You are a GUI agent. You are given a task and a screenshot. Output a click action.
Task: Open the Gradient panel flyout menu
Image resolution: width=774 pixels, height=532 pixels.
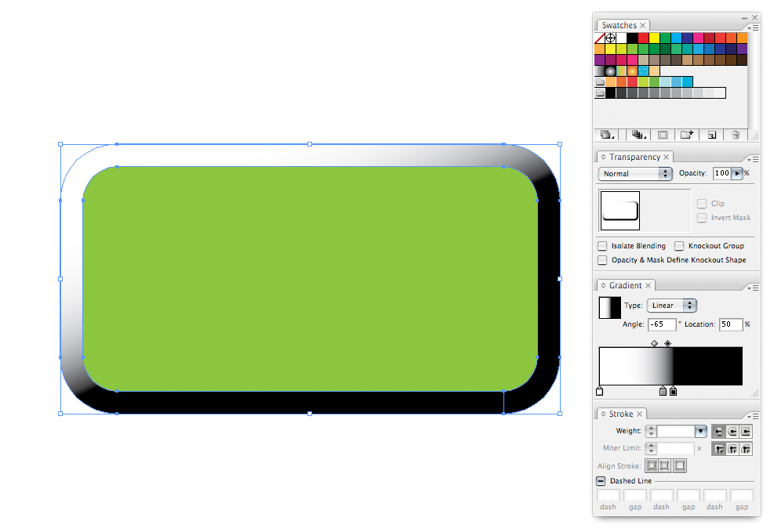(753, 288)
